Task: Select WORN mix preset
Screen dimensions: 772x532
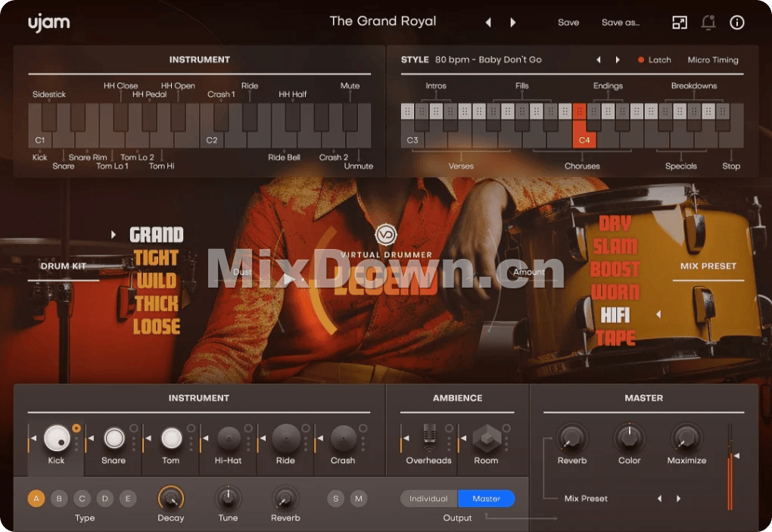Action: [x=615, y=292]
